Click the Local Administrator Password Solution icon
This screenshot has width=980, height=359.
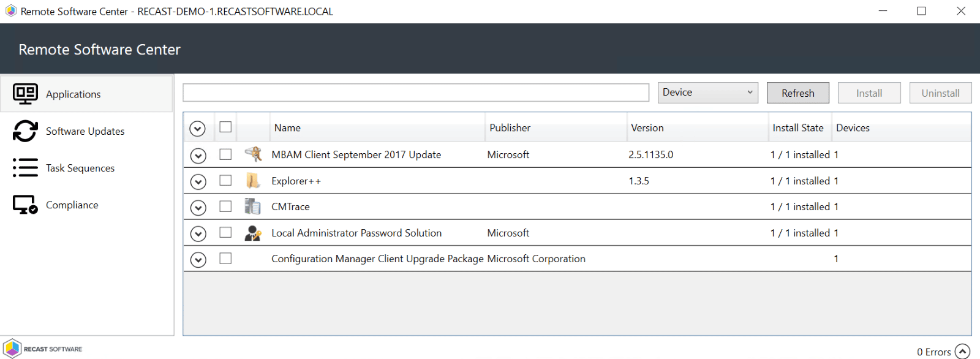(253, 233)
